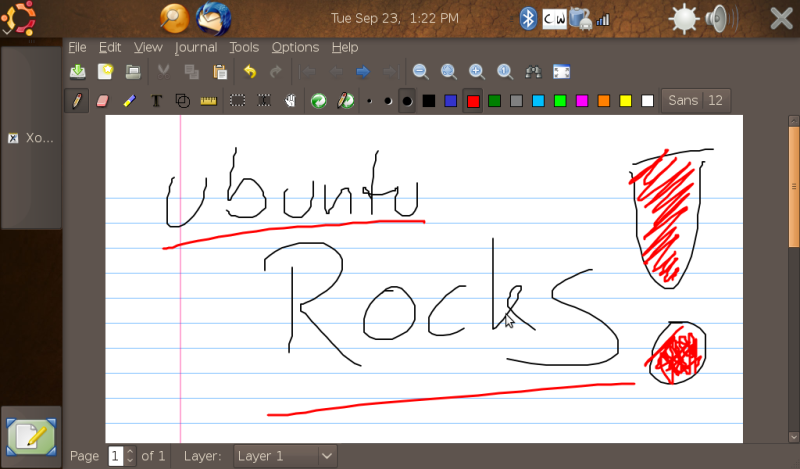The width and height of the screenshot is (800, 469).
Task: Open the Journal menu
Action: pos(196,47)
